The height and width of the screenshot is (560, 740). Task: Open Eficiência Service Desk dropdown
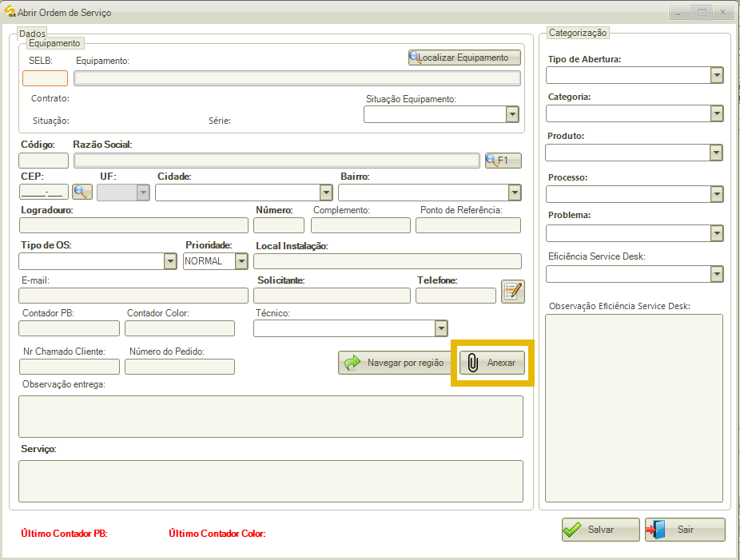pyautogui.click(x=716, y=274)
